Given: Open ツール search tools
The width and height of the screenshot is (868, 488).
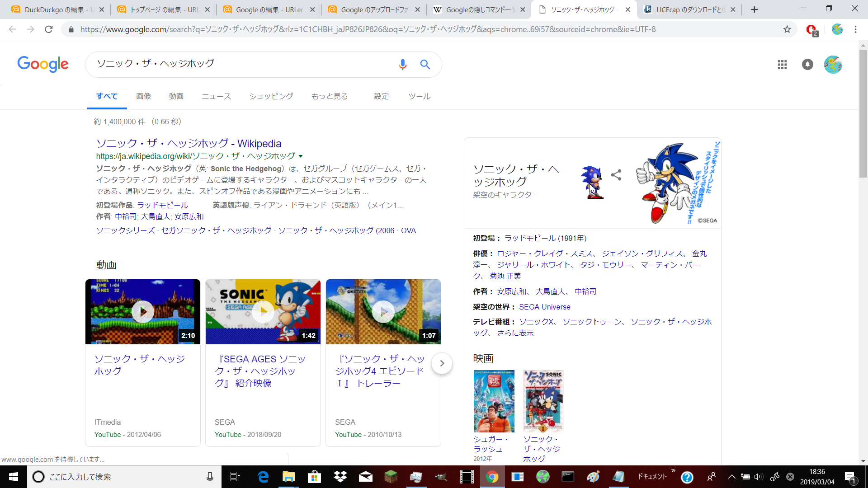Looking at the screenshot, I should pos(420,96).
